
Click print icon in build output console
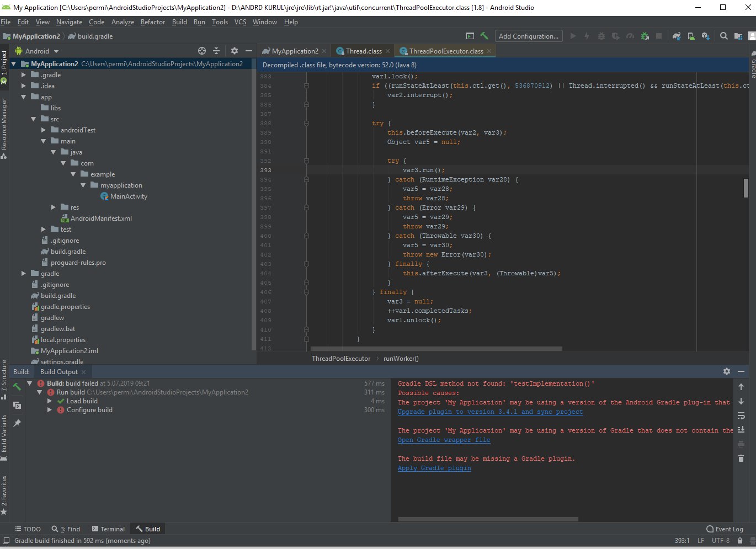pyautogui.click(x=741, y=444)
